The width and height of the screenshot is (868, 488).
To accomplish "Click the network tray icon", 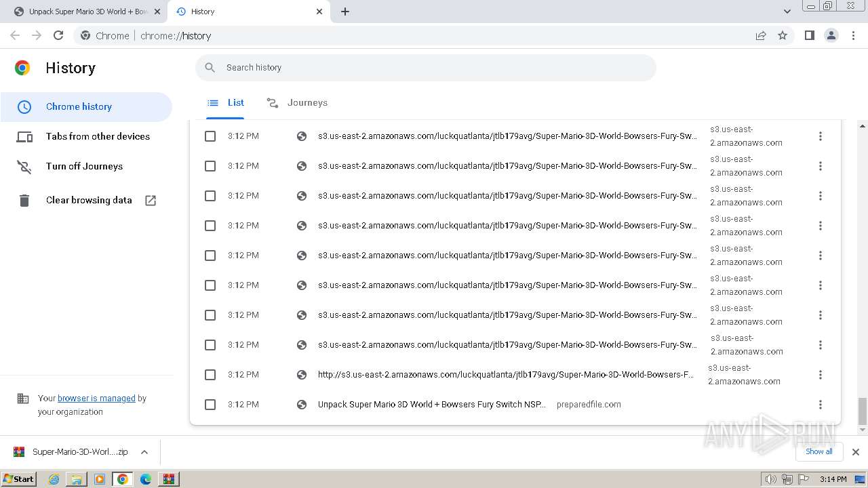I will click(787, 479).
